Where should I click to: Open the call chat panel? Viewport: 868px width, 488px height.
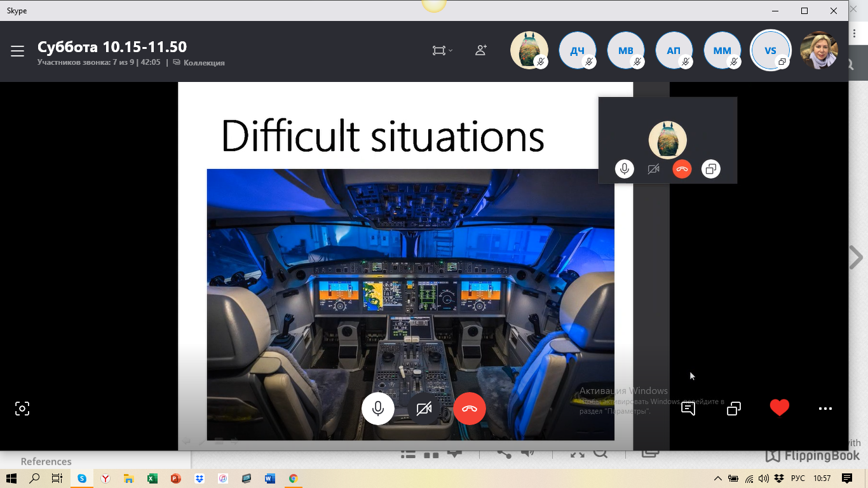point(688,409)
